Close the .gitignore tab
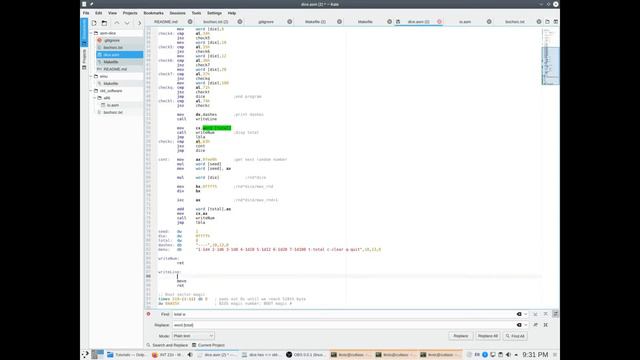The width and height of the screenshot is (640, 360). [290, 22]
